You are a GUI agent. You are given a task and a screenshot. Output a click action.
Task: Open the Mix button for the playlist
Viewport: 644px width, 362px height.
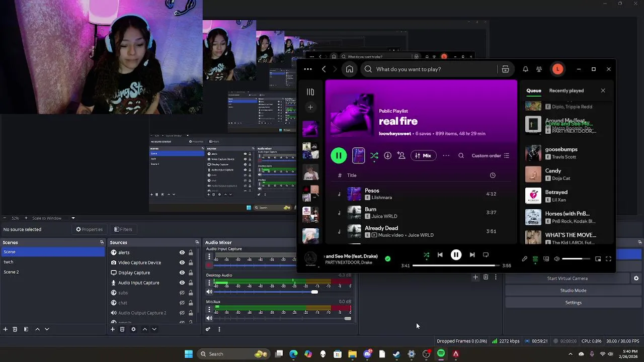pos(423,156)
